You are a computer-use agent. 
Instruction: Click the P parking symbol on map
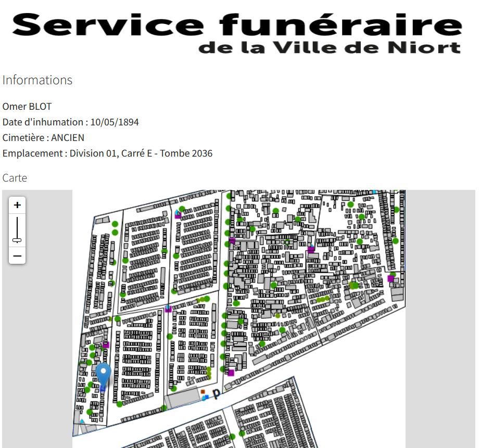tap(217, 393)
